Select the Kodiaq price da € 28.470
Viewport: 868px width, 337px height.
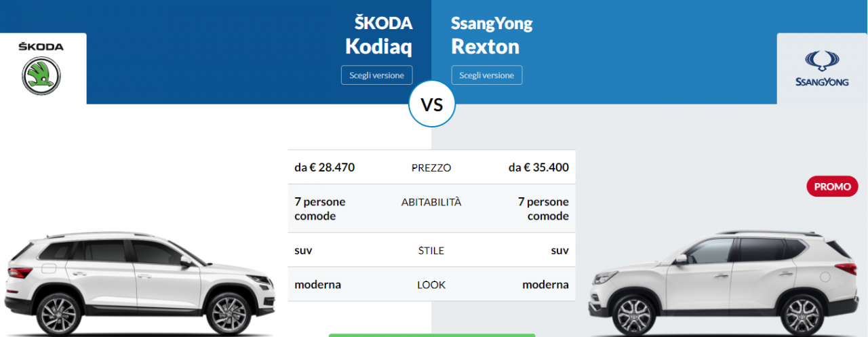tap(324, 167)
